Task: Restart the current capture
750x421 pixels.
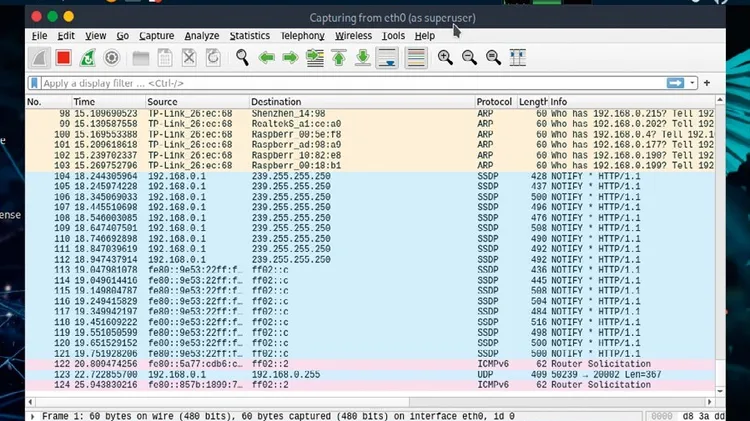Action: [x=88, y=58]
